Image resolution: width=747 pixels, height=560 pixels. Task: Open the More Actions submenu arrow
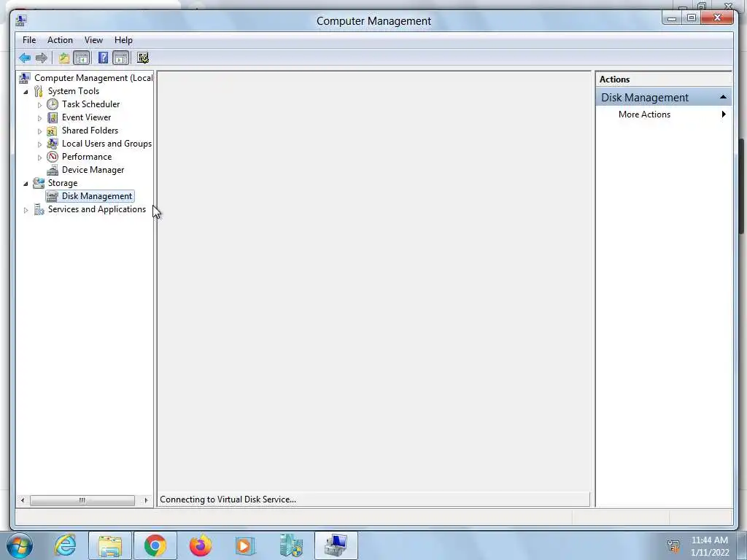724,114
